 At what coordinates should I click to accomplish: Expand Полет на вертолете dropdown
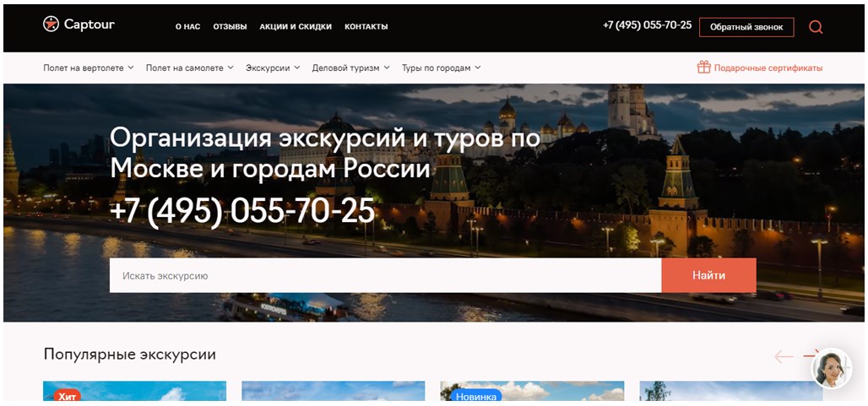coord(89,68)
